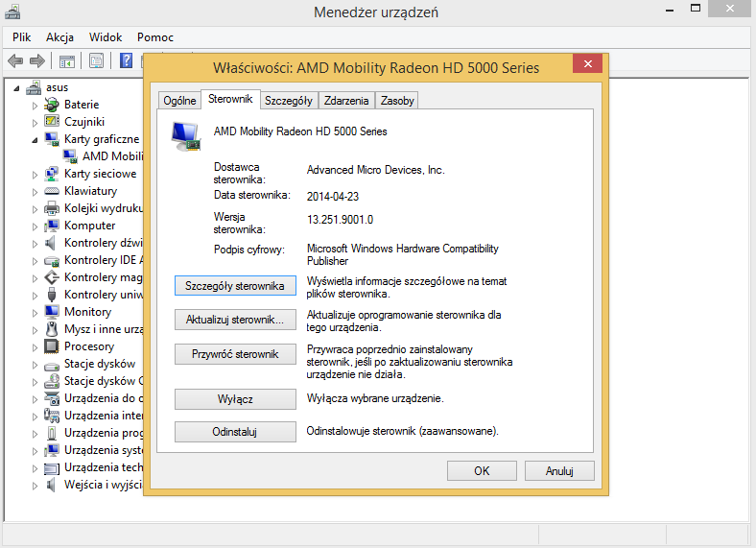Click the blue Help question mark icon
The image size is (756, 548).
[x=126, y=60]
